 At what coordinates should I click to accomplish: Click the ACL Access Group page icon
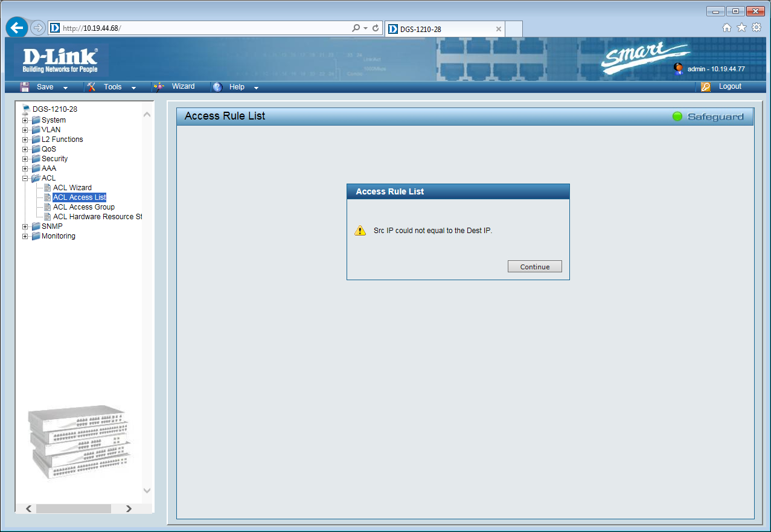point(48,207)
